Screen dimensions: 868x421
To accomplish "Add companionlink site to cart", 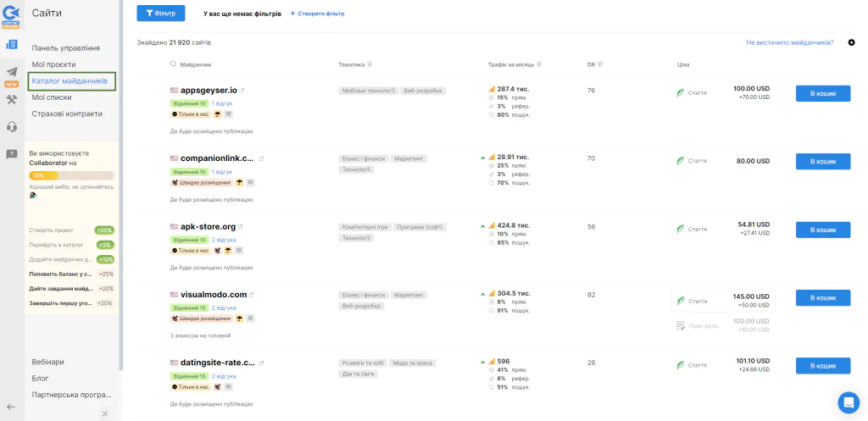I will [823, 162].
